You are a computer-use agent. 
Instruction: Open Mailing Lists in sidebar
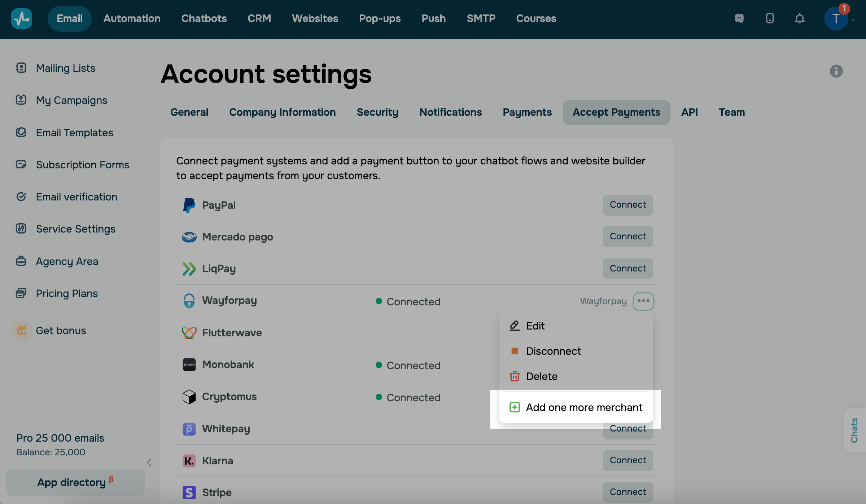pos(66,68)
